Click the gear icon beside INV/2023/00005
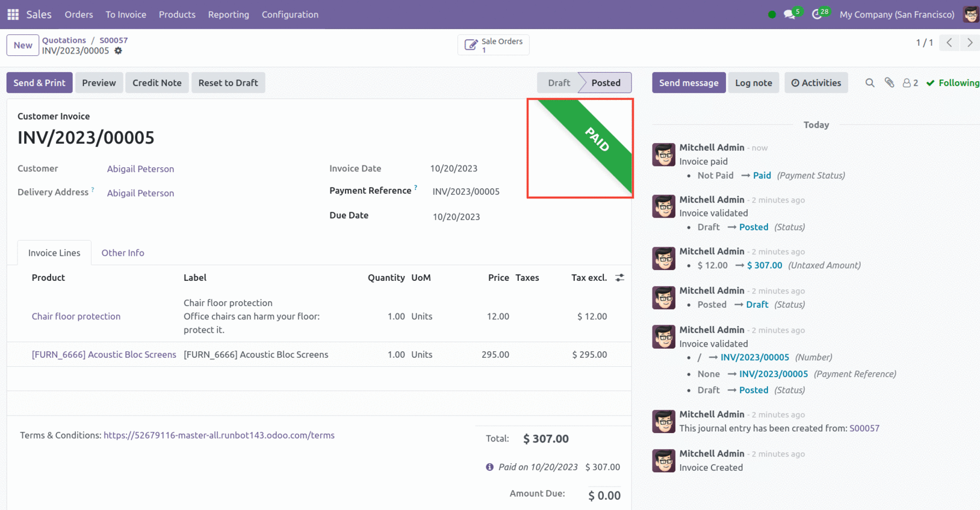 [x=119, y=51]
